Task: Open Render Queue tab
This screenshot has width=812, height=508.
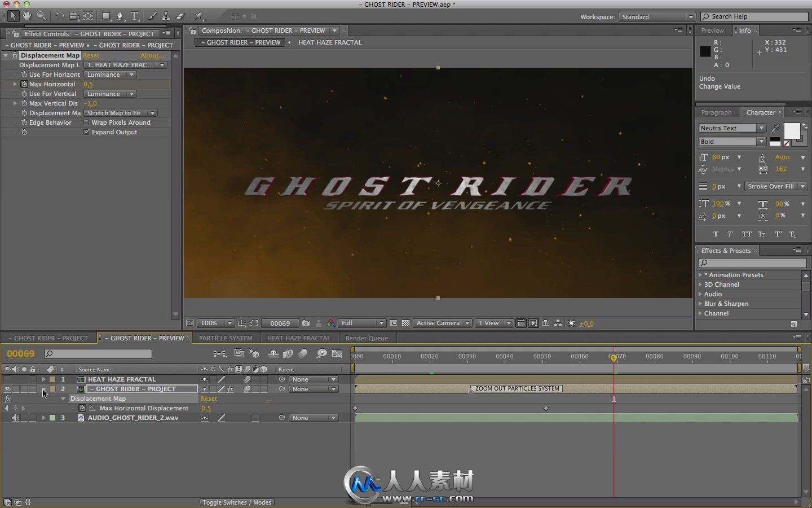Action: (x=367, y=338)
